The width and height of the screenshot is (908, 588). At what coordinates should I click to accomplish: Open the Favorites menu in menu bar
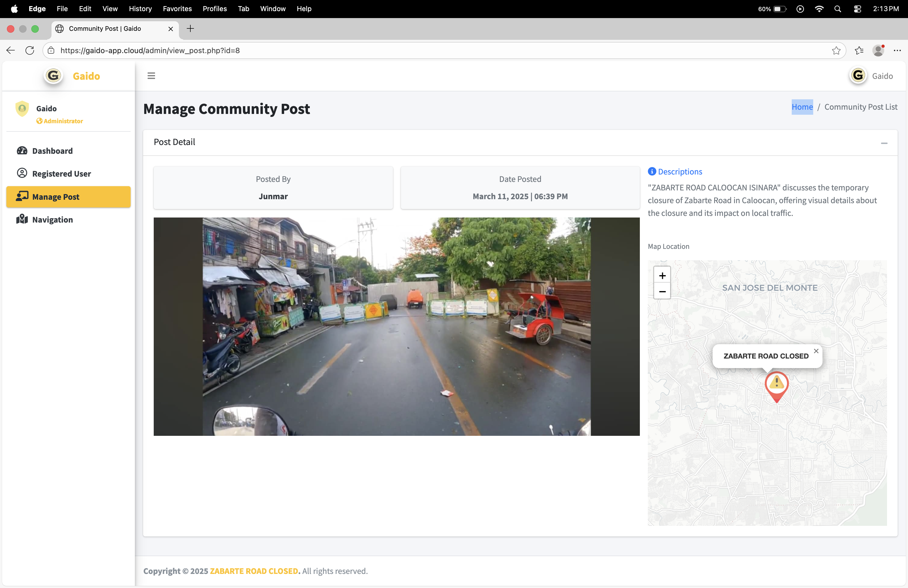point(177,8)
